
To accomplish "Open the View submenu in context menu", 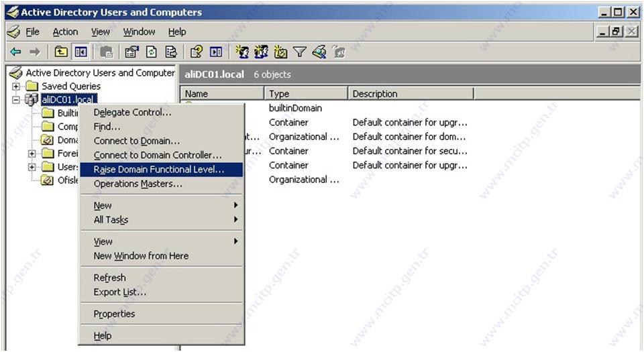I will click(162, 241).
